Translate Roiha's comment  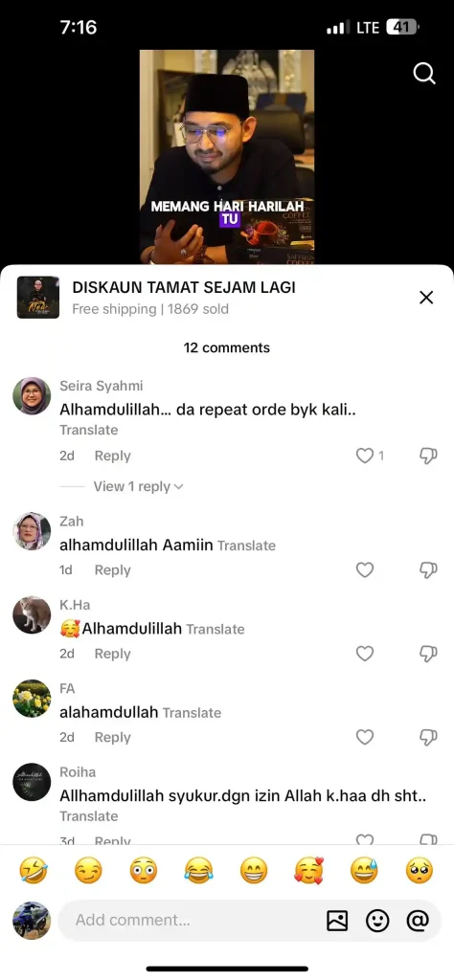89,816
